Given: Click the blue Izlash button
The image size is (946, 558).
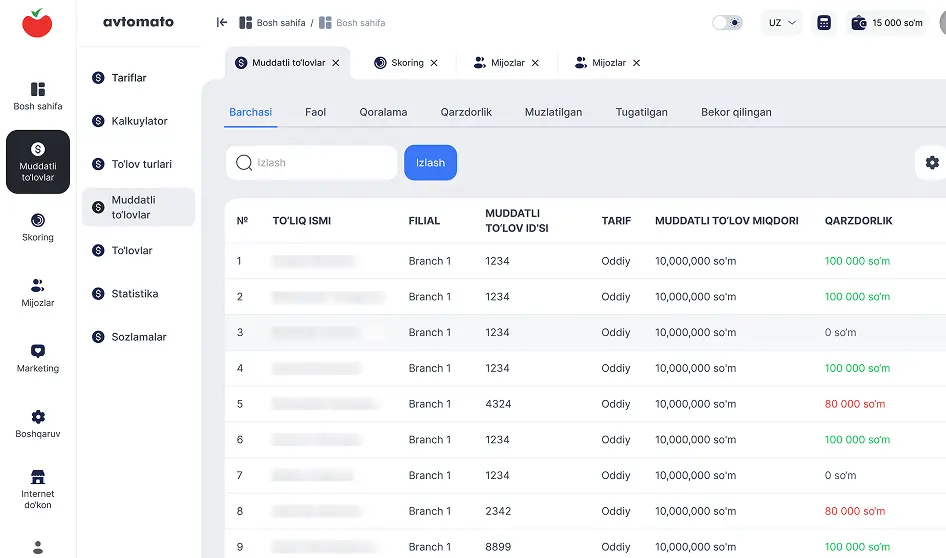Looking at the screenshot, I should [430, 163].
